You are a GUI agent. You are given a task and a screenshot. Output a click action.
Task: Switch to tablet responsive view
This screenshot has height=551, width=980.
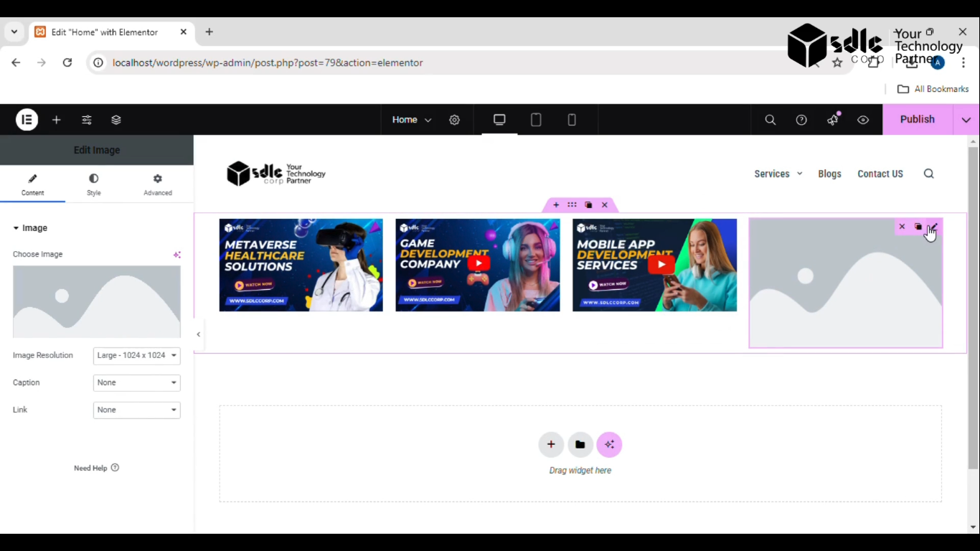pos(536,120)
